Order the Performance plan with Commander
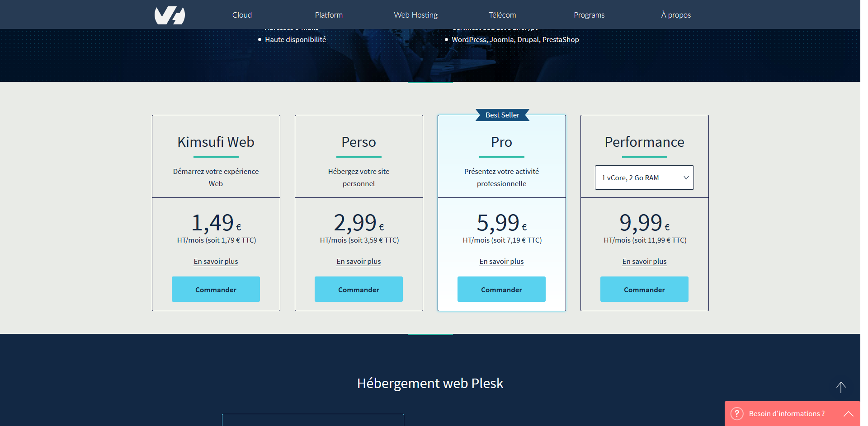The width and height of the screenshot is (868, 426). tap(644, 289)
